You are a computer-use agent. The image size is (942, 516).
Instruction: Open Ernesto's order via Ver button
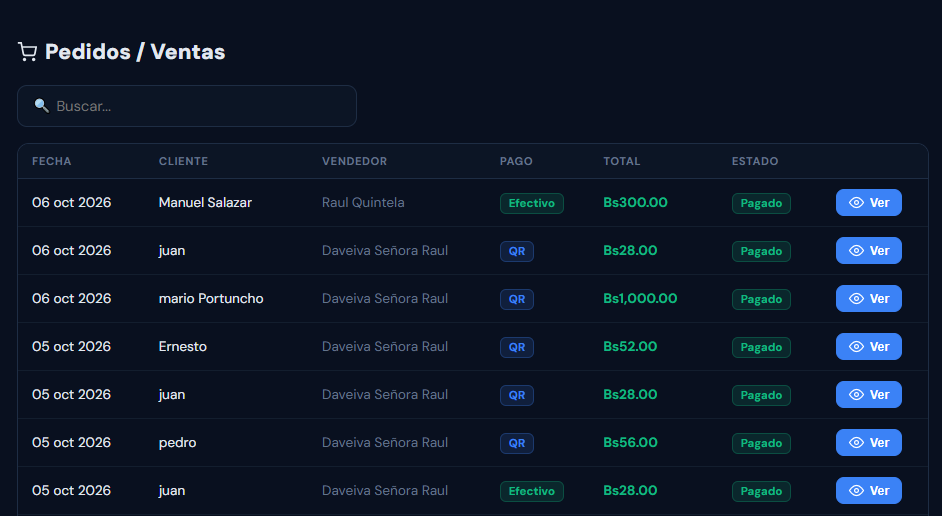coord(869,347)
